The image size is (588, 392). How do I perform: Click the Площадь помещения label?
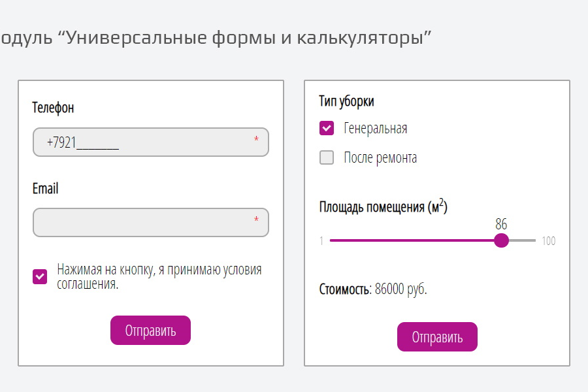(383, 208)
